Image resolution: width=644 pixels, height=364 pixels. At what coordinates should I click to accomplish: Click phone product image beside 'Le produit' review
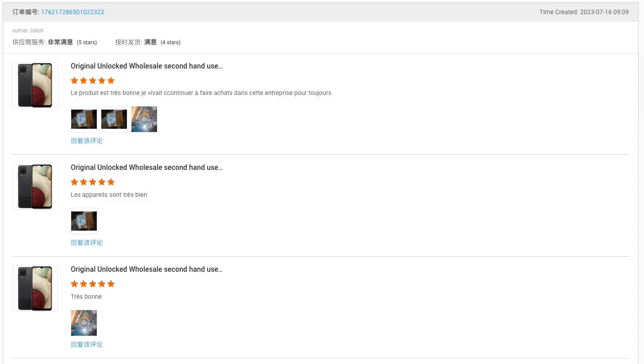[x=35, y=85]
